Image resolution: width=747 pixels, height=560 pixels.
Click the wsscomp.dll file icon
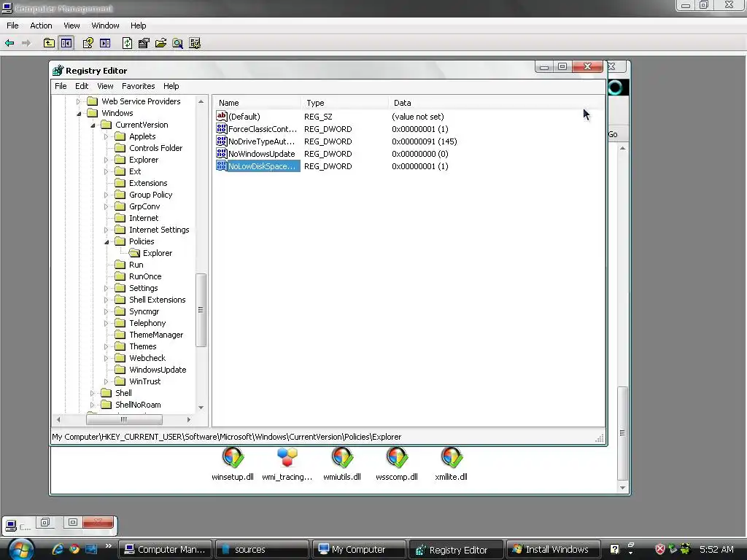pyautogui.click(x=397, y=458)
